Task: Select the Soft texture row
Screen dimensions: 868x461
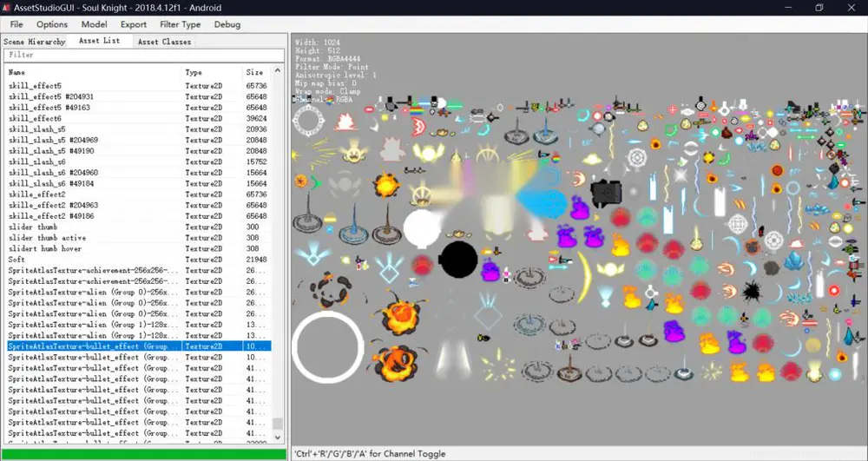Action: click(138, 260)
